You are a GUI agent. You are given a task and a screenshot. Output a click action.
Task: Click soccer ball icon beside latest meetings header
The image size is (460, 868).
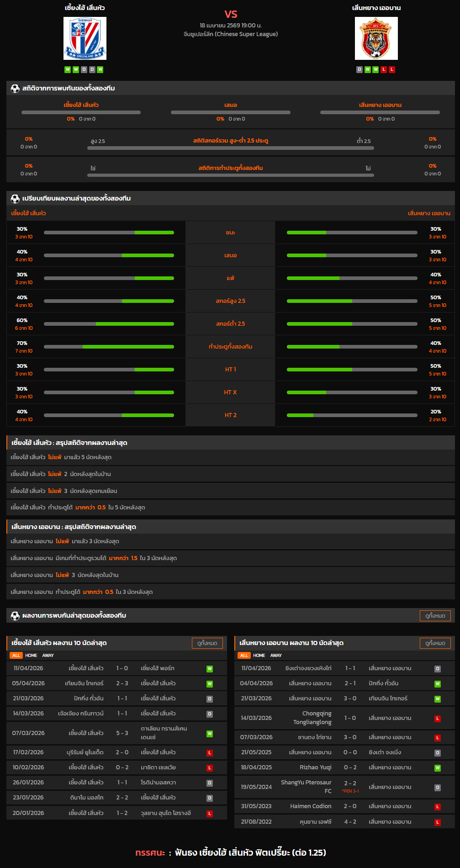15,616
